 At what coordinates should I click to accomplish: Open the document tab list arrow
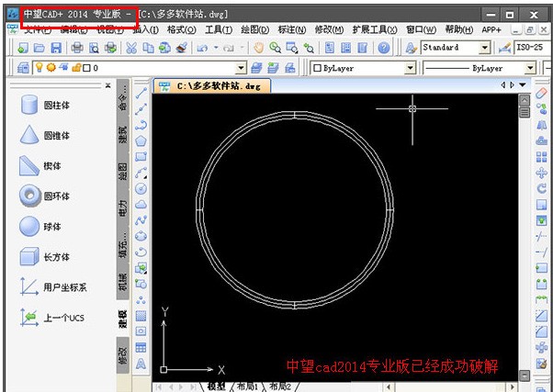523,85
